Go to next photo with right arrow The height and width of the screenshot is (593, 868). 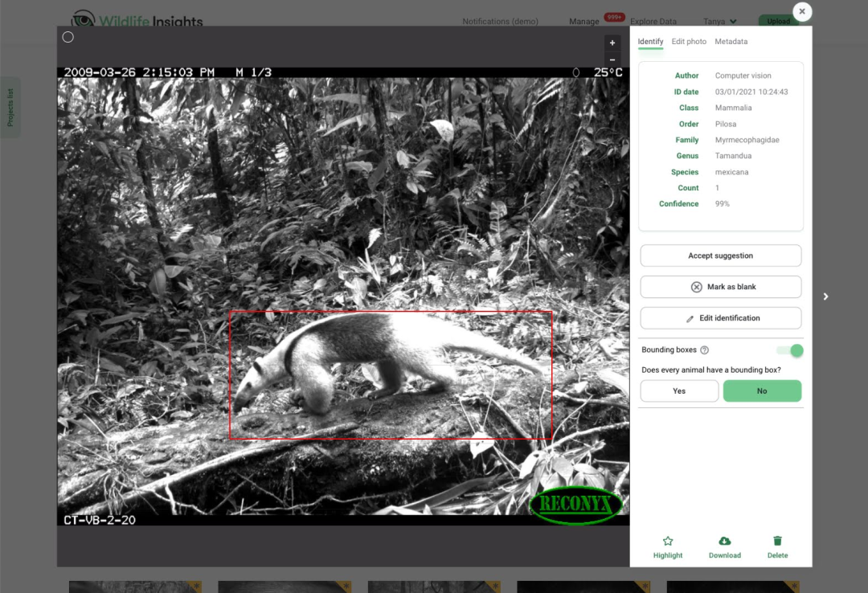pos(825,296)
